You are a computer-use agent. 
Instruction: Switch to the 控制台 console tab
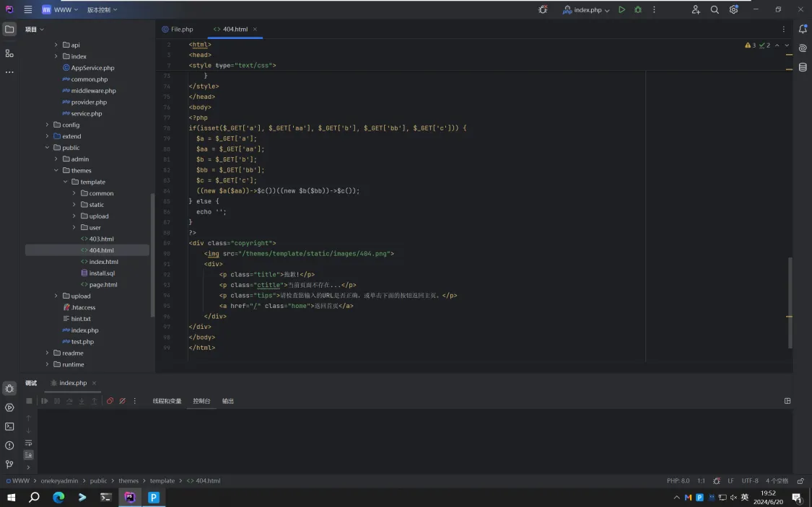click(x=201, y=401)
